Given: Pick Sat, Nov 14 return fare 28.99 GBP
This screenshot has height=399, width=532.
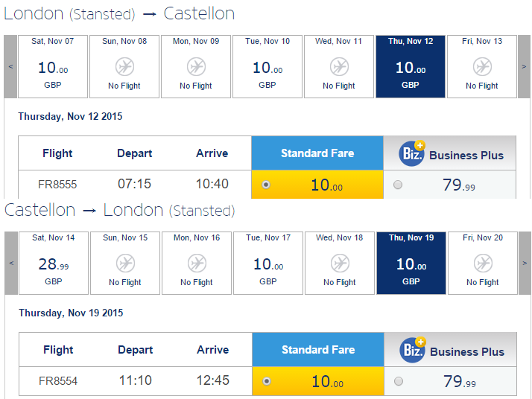Looking at the screenshot, I should (x=54, y=263).
